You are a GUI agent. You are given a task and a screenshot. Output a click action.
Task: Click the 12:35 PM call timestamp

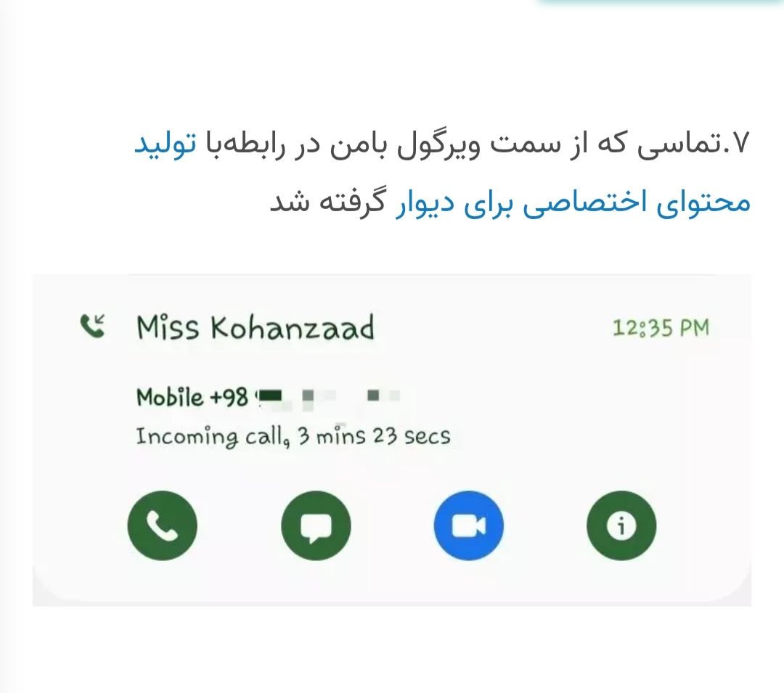click(x=661, y=328)
